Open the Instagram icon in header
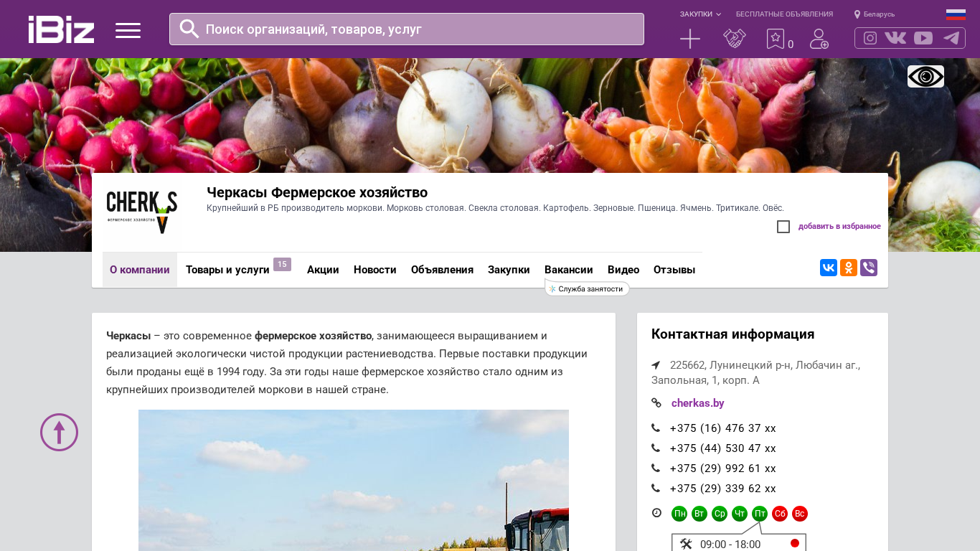Screen dimensions: 980x551 click(x=870, y=38)
